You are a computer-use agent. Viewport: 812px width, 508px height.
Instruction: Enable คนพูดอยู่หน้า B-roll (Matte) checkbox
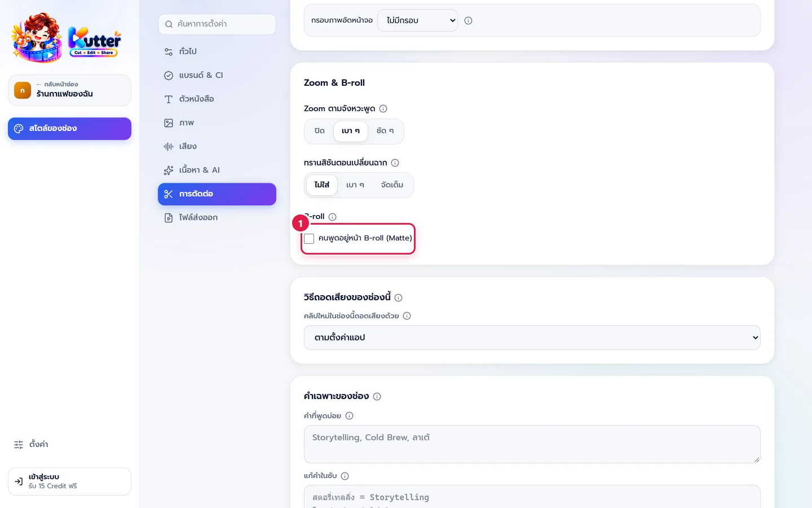point(309,239)
